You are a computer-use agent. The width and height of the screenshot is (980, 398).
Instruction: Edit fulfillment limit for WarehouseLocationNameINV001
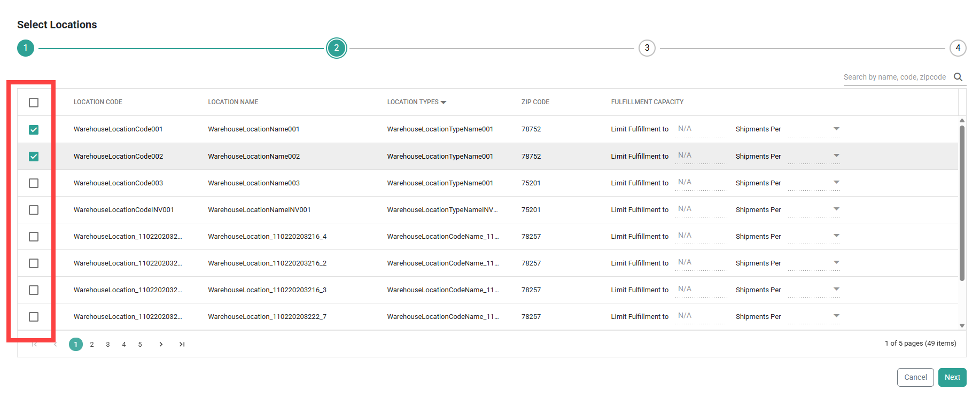coord(701,209)
